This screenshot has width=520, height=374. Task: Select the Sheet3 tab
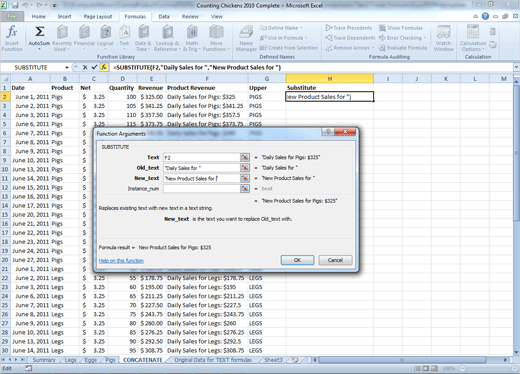click(273, 360)
